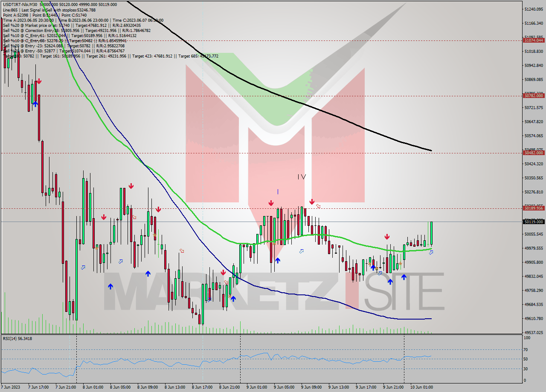Click the 50647.820 price axis label

pos(535,121)
